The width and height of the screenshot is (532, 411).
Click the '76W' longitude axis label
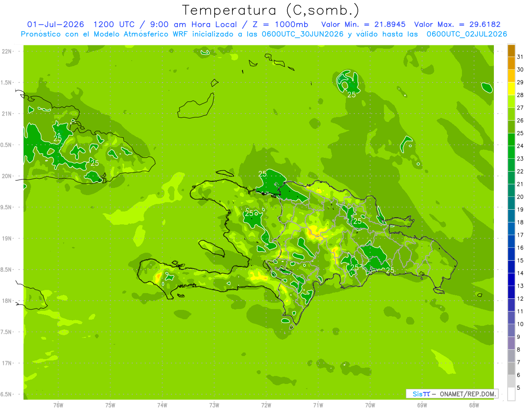pyautogui.click(x=58, y=405)
